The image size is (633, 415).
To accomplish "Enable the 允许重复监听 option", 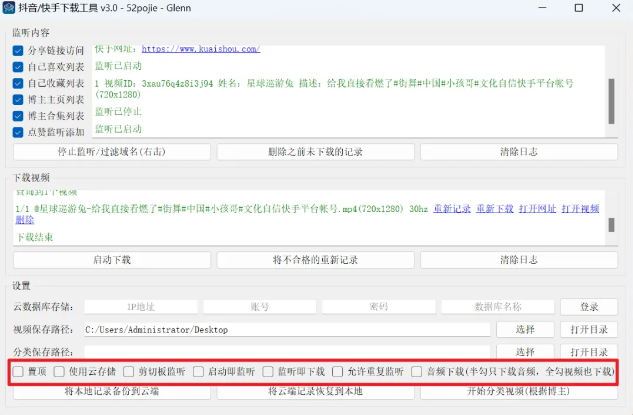I will click(337, 371).
